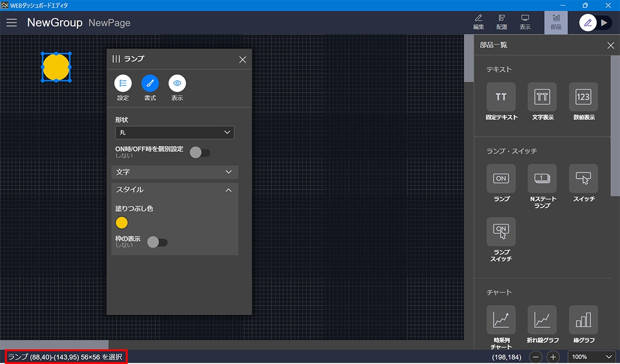Open the 形状 shape dropdown
This screenshot has width=620, height=364.
pyautogui.click(x=174, y=132)
